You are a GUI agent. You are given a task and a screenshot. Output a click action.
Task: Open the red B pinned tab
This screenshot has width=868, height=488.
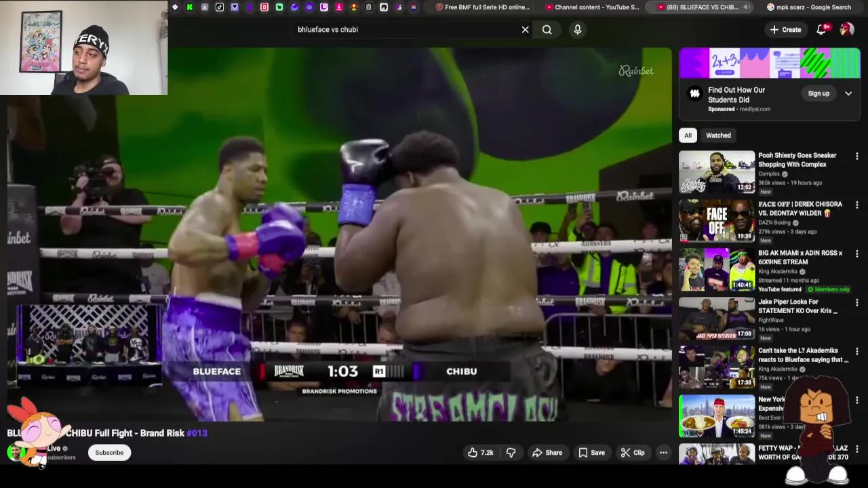point(264,7)
